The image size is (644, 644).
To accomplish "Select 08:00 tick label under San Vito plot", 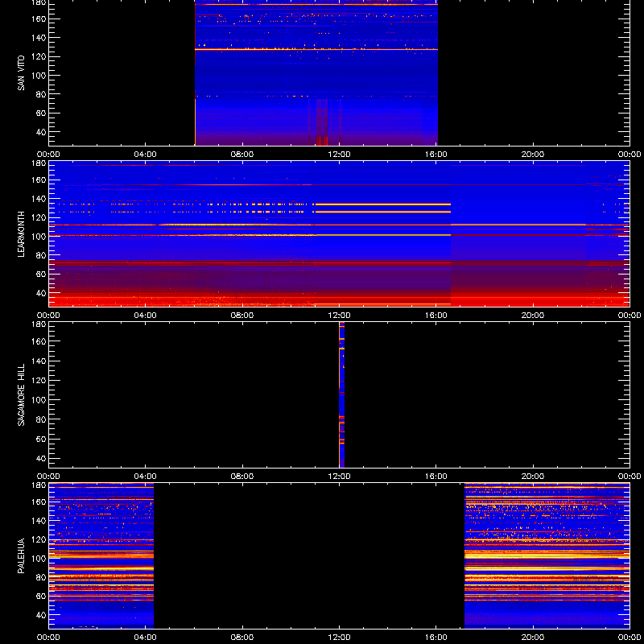I will coord(242,155).
